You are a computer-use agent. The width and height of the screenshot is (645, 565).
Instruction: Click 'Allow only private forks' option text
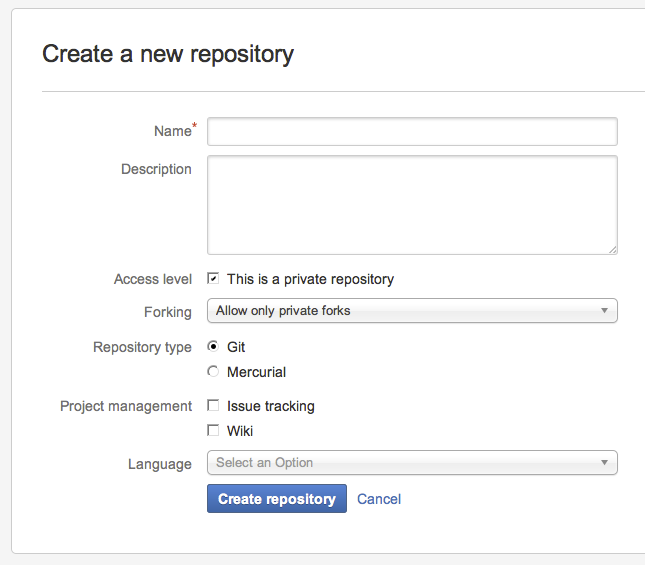coord(283,310)
